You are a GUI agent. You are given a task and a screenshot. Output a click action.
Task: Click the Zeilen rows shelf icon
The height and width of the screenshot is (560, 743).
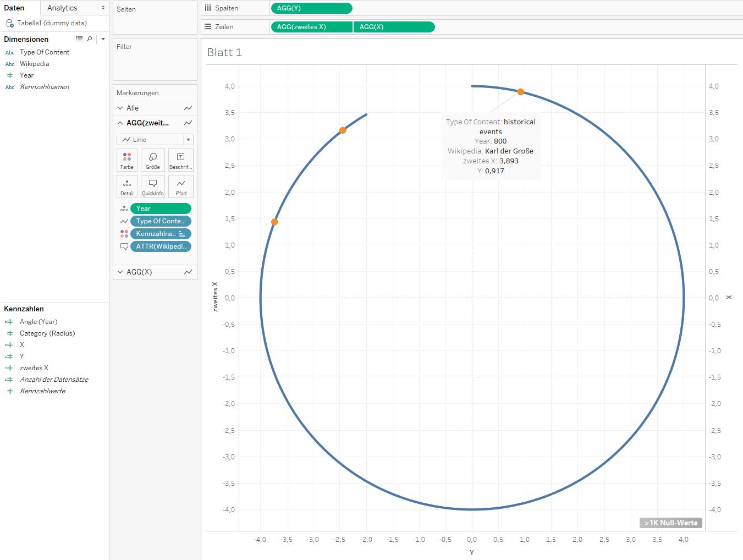pos(208,26)
